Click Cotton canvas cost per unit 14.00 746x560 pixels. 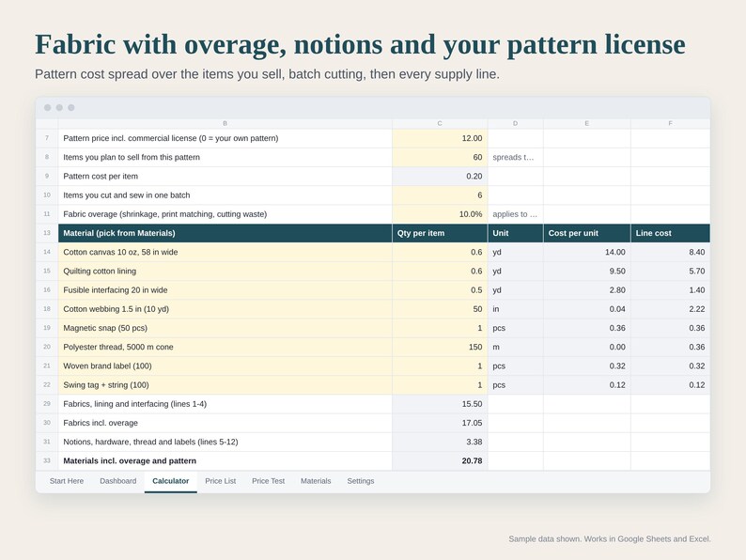(x=587, y=252)
